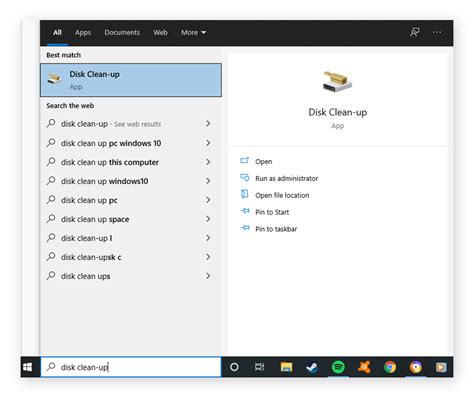Expand the 'disk clean-up l' arrow

(x=208, y=238)
